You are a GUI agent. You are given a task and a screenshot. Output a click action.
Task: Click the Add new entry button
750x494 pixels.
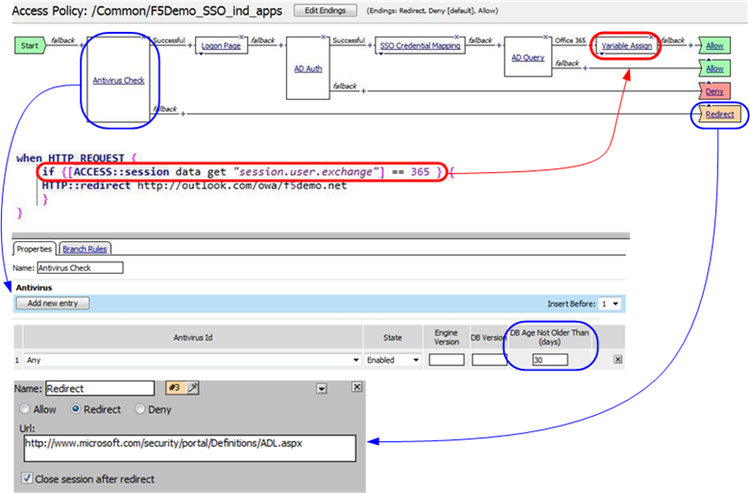pos(53,303)
